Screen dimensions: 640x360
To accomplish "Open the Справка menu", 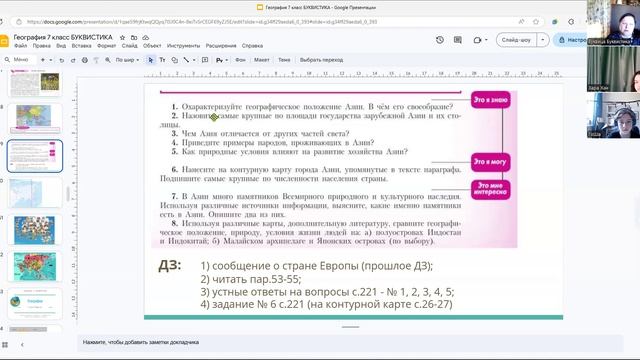I will click(252, 46).
